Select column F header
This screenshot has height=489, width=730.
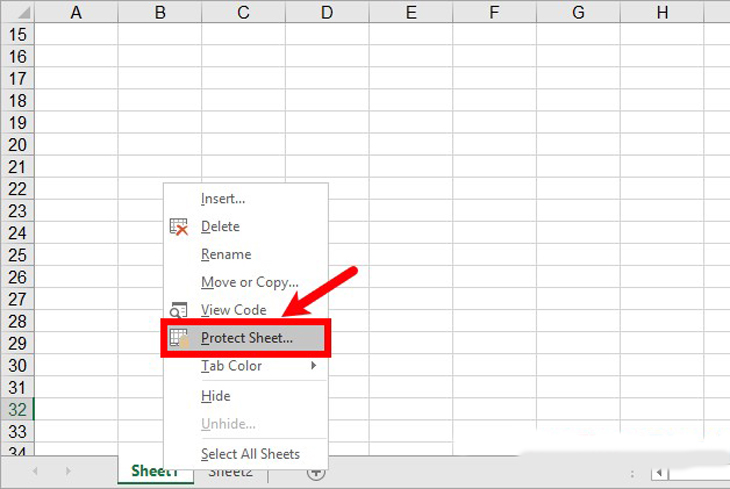[495, 12]
